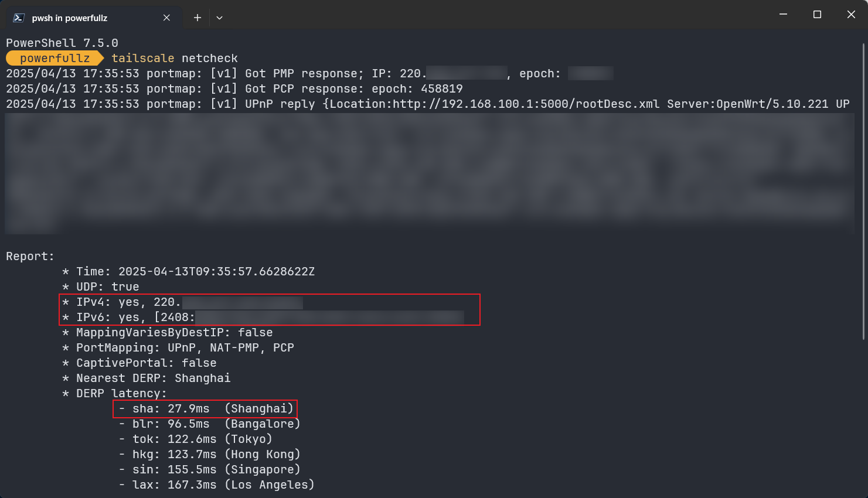The height and width of the screenshot is (498, 868).
Task: Click the PowerShell 7.5.0 version text
Action: coord(62,43)
